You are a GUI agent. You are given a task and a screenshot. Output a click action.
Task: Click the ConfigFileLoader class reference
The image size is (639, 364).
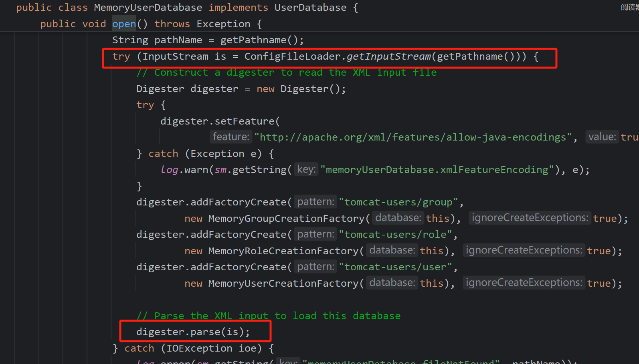click(x=292, y=56)
